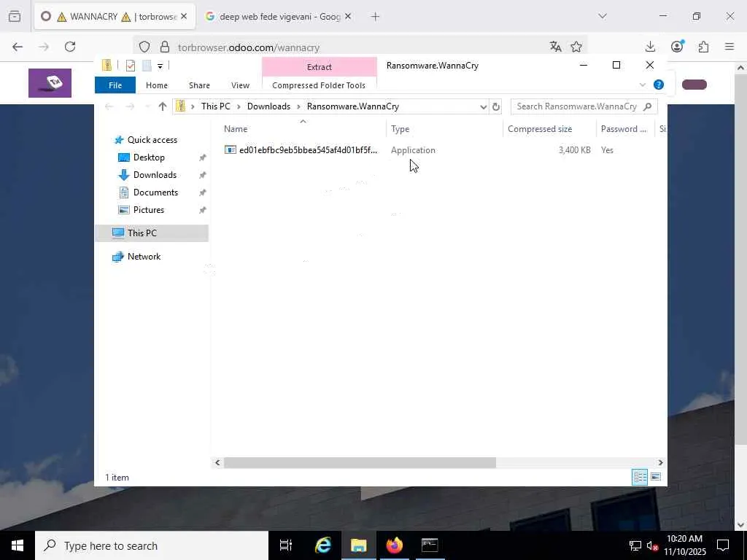
Task: Click the Search Ransomware.WannaCry box
Action: pyautogui.click(x=584, y=106)
